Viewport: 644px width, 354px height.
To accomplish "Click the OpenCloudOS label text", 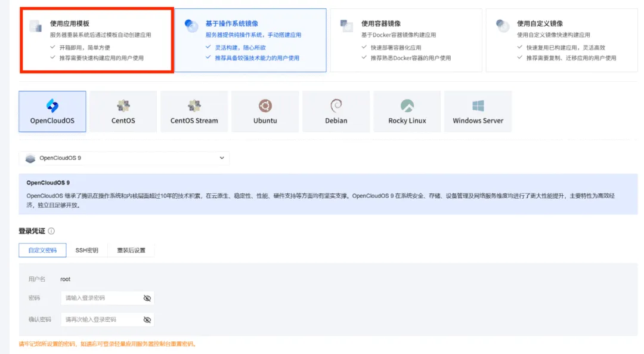I will pyautogui.click(x=52, y=121).
